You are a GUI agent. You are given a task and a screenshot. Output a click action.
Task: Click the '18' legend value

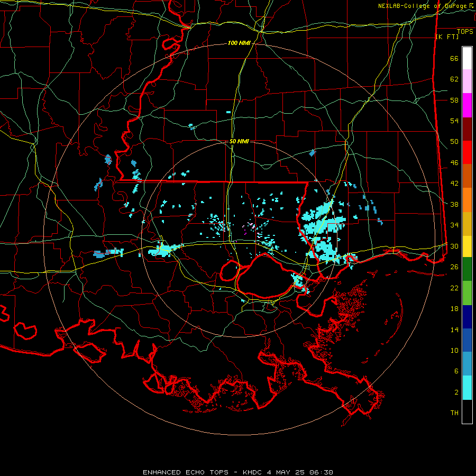[x=454, y=309]
